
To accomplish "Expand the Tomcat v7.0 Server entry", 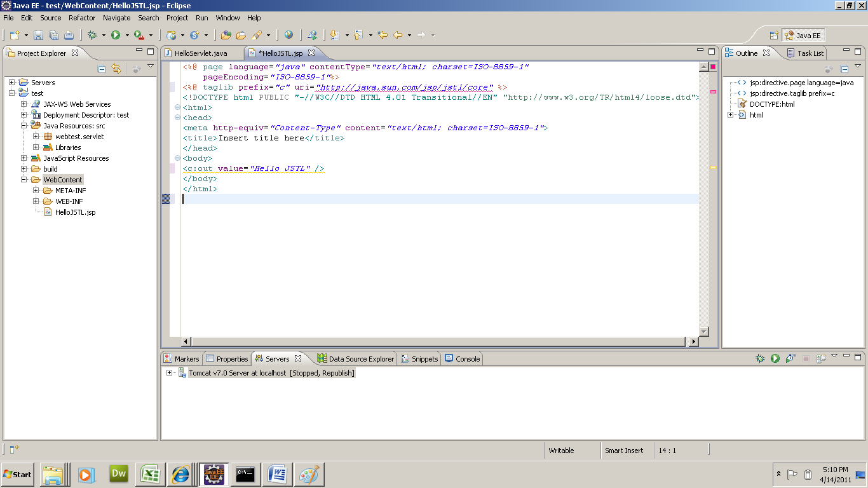I will click(x=170, y=373).
